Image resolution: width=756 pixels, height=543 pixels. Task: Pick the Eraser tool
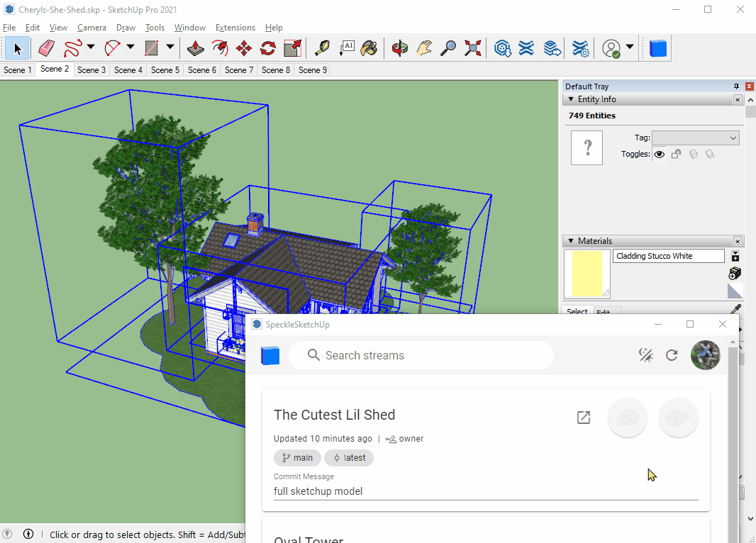[x=46, y=48]
